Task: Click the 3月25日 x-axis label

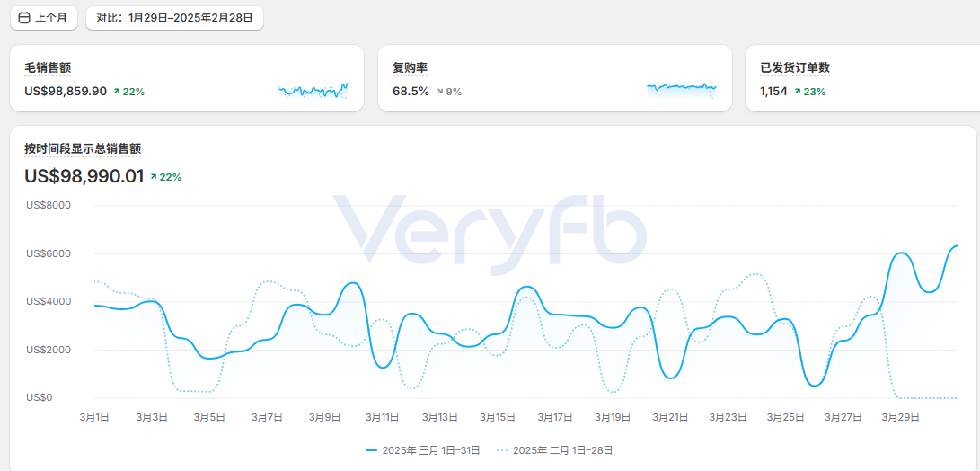Action: click(786, 416)
